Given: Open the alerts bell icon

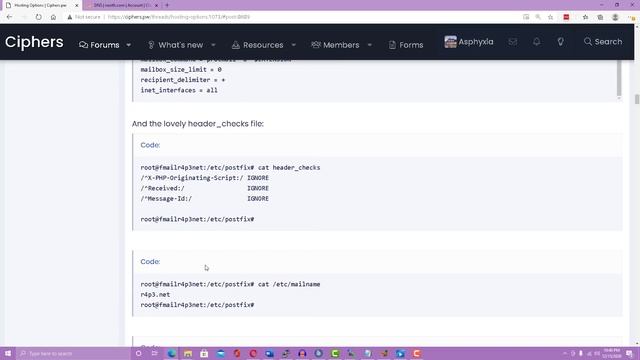Looking at the screenshot, I should (x=537, y=42).
